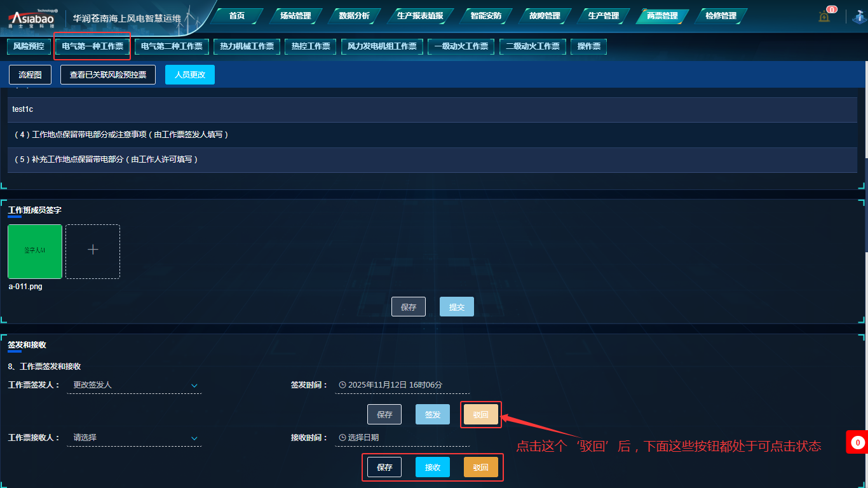Click the wind turbine 3D model icon
Image resolution: width=868 pixels, height=488 pixels.
[x=859, y=16]
